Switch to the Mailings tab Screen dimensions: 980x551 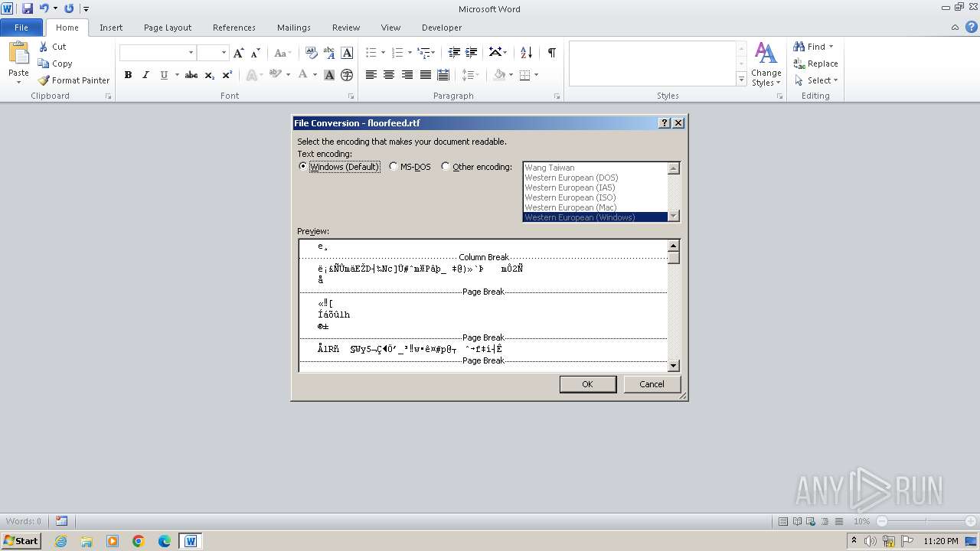coord(294,28)
